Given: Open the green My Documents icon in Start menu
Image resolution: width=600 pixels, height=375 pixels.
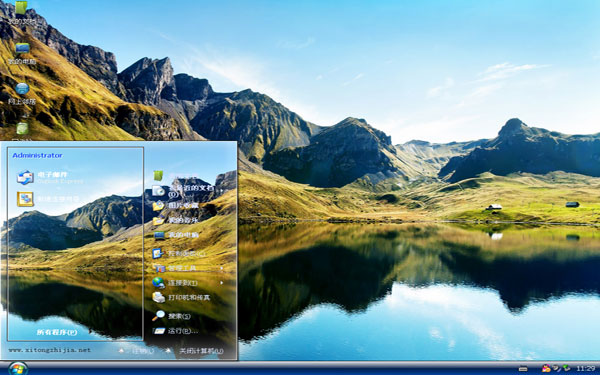Looking at the screenshot, I should tap(158, 176).
